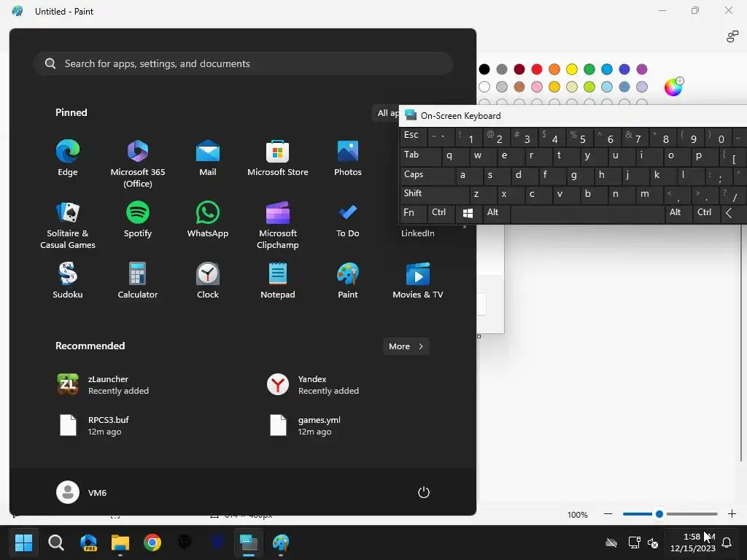Click the muted volume icon in system tray
The width and height of the screenshot is (747, 560).
(x=653, y=542)
